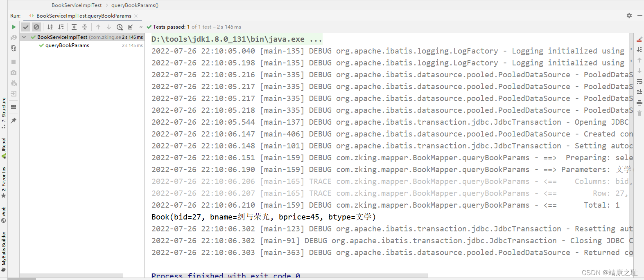Pin the Run tab with pin icon

coord(14,121)
